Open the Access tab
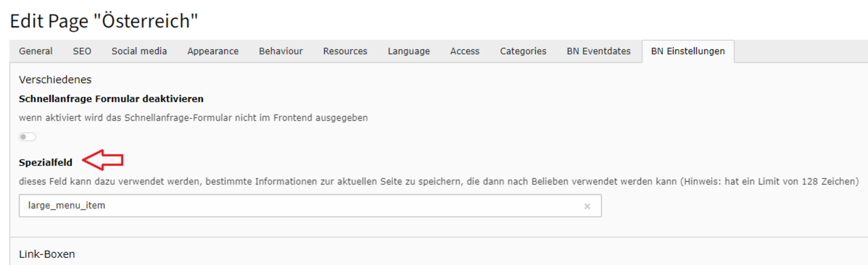 (465, 51)
